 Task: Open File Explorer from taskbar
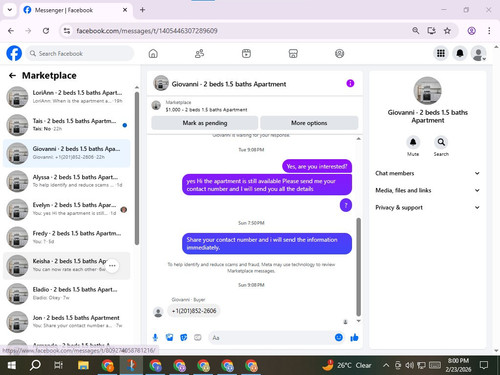click(x=83, y=365)
